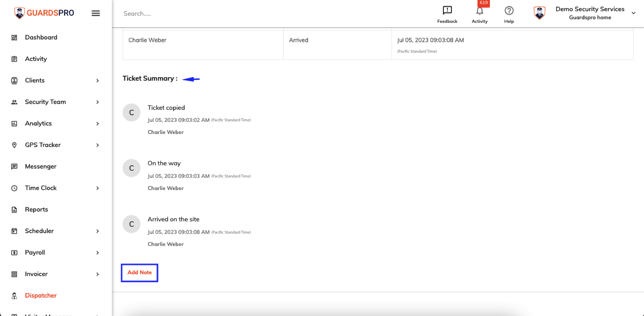The image size is (644, 316).
Task: Open the Help question mark icon
Action: (x=509, y=11)
